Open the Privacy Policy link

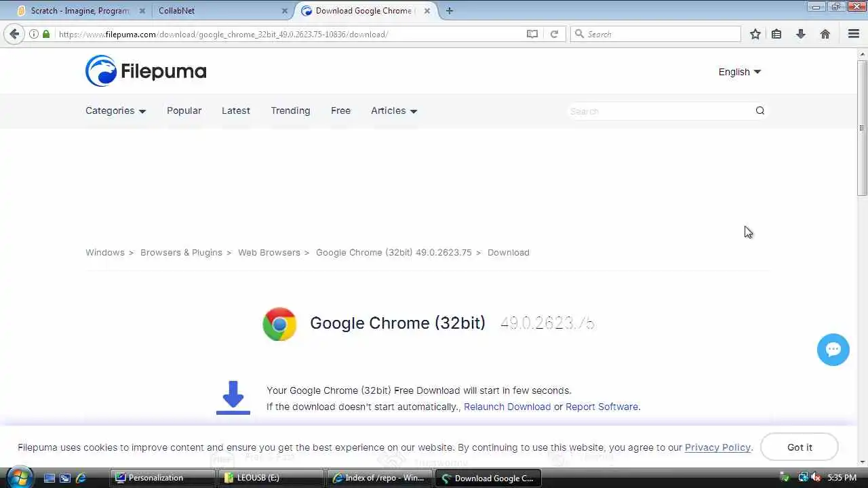tap(717, 447)
